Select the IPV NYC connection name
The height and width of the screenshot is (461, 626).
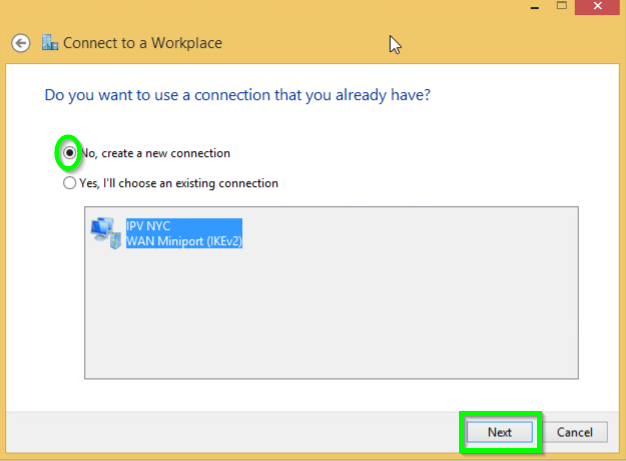point(148,226)
